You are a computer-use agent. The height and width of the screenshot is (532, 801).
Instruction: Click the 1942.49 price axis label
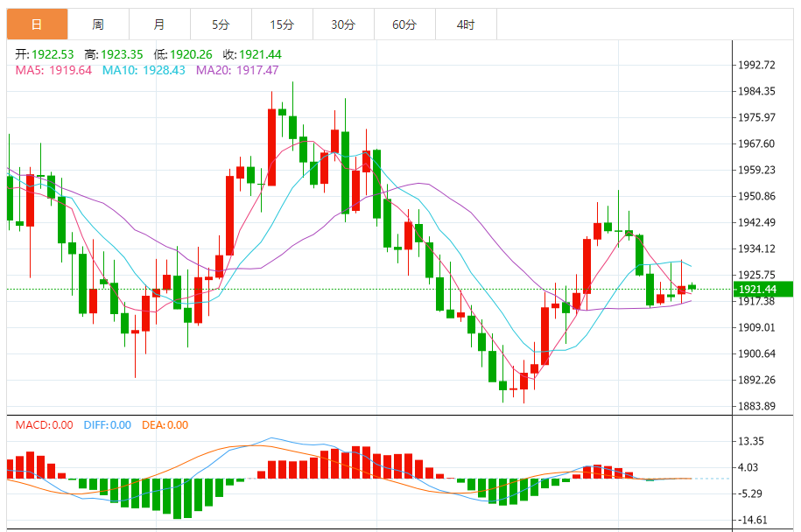(x=756, y=222)
